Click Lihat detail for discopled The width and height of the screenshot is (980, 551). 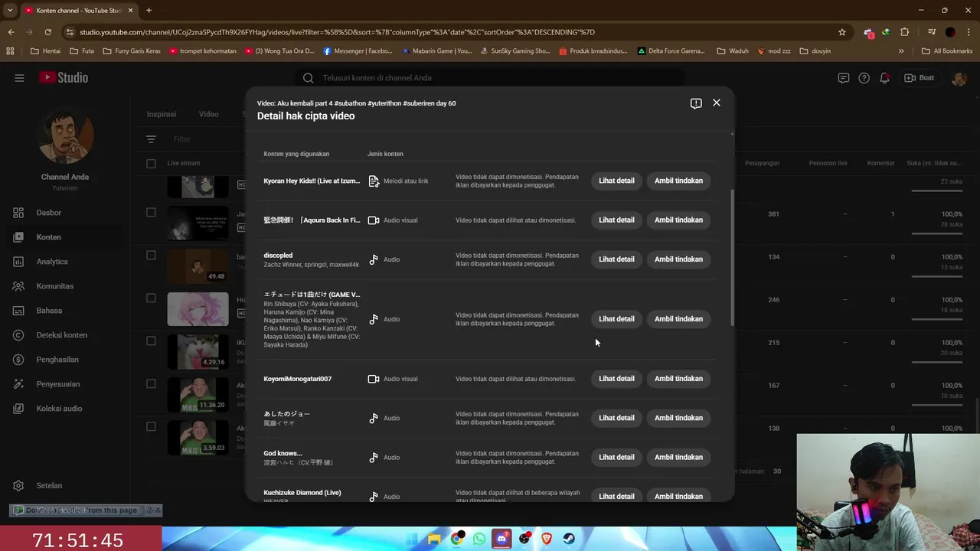point(616,259)
